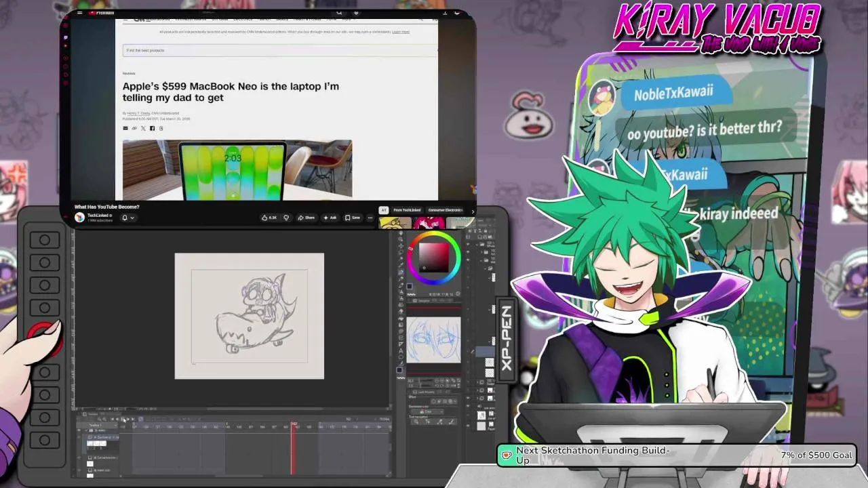Click the TechLinked notification bell icon

point(125,218)
